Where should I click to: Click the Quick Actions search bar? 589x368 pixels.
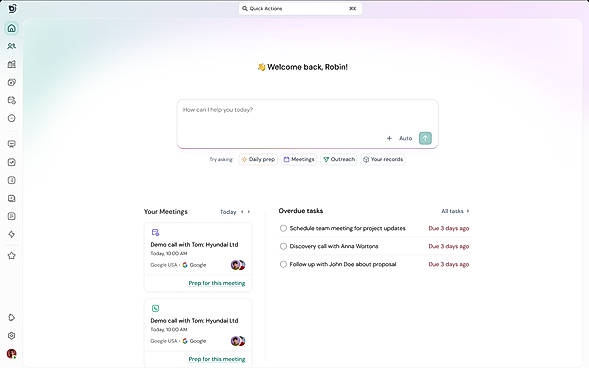[301, 8]
